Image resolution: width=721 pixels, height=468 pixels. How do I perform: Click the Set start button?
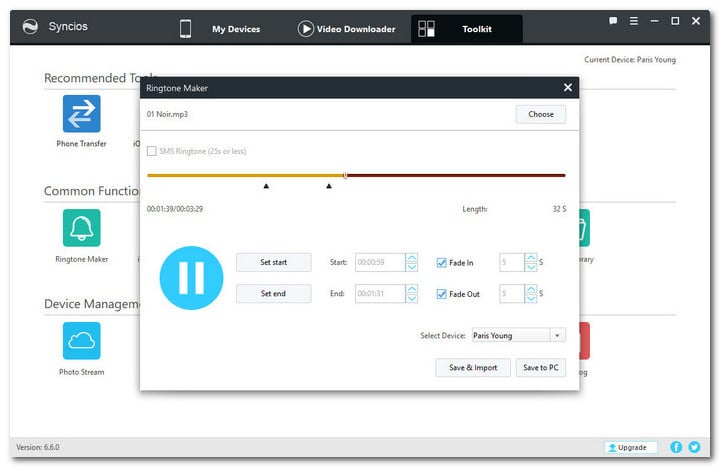[x=274, y=262]
